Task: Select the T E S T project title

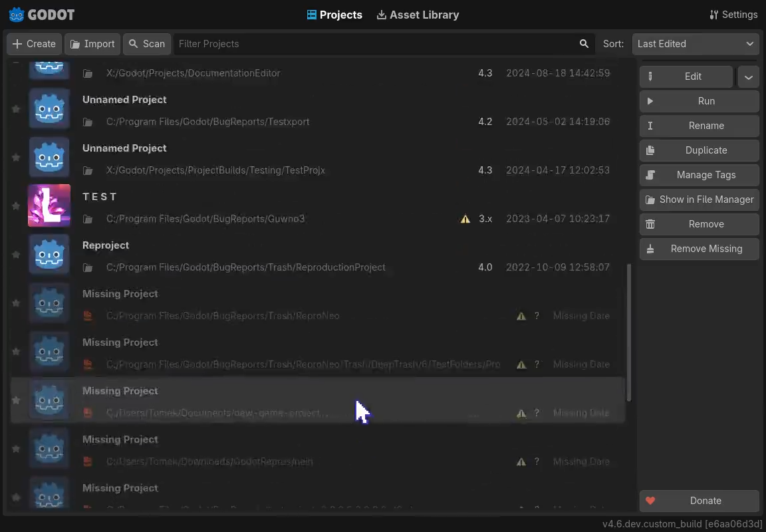Action: click(100, 197)
